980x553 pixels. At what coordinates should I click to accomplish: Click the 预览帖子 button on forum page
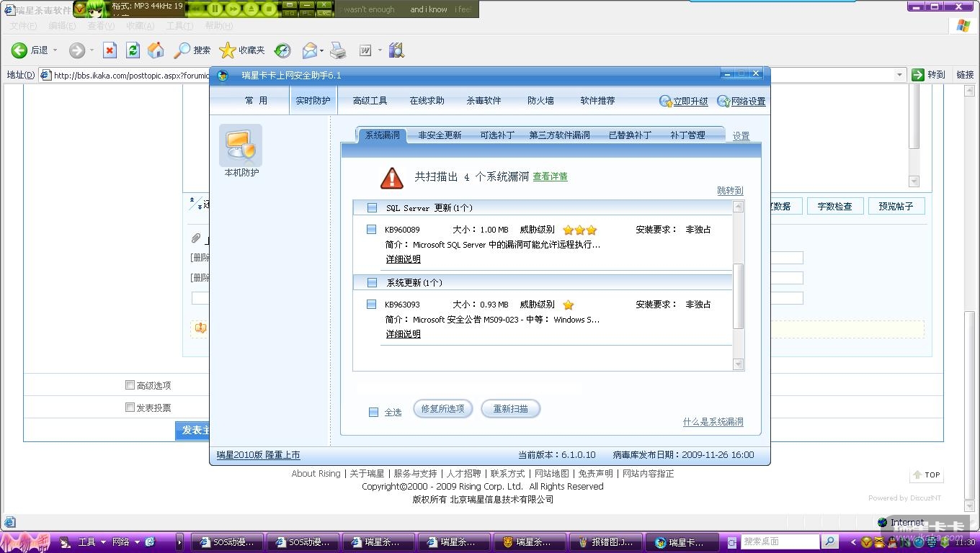pyautogui.click(x=896, y=207)
